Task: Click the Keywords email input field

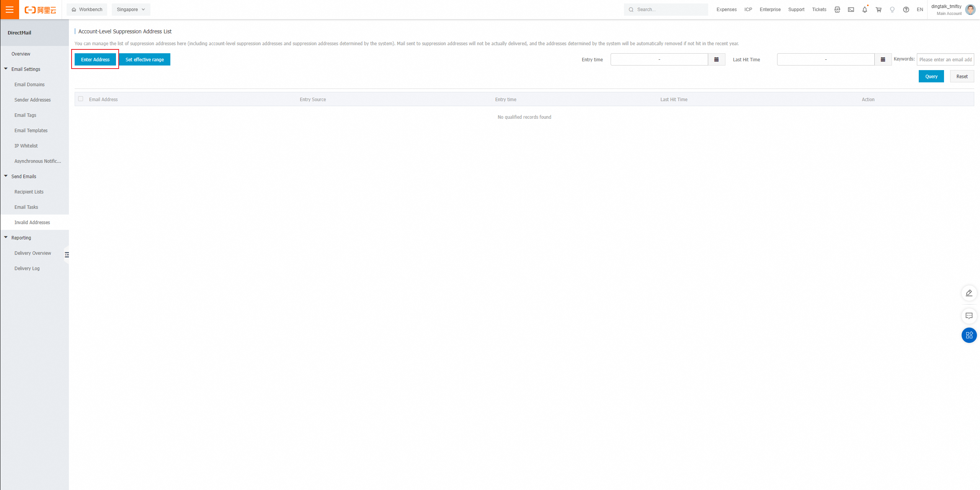Action: click(945, 59)
